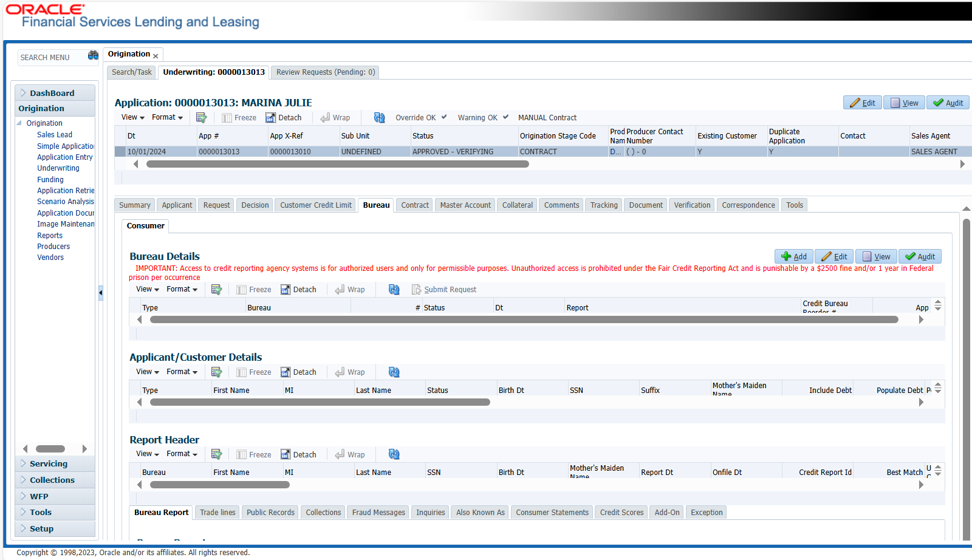Click refresh icon in Application toolbar
The image size is (972, 560).
click(x=380, y=118)
